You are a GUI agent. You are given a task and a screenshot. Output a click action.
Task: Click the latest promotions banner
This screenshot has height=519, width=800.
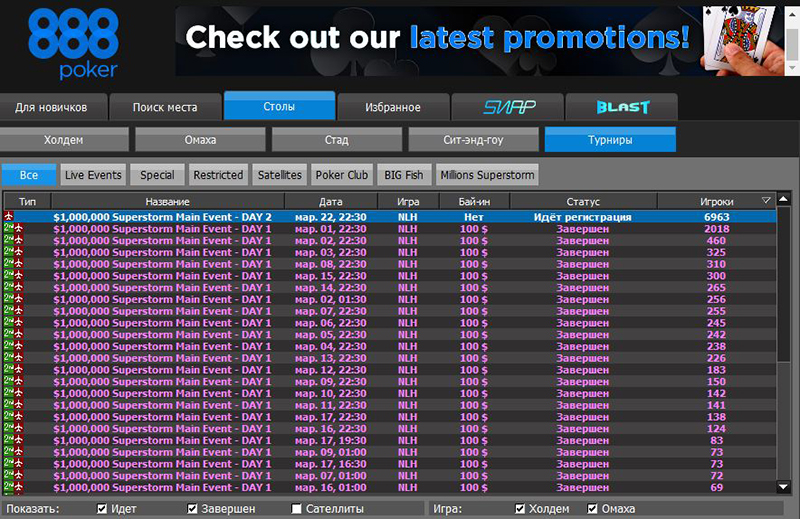(437, 39)
